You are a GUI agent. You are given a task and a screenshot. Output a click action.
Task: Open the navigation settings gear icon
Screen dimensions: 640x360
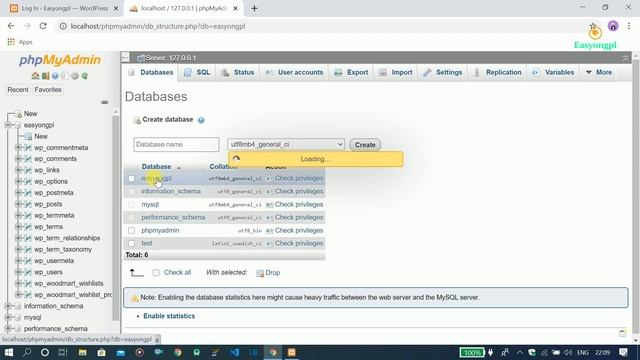[75, 76]
